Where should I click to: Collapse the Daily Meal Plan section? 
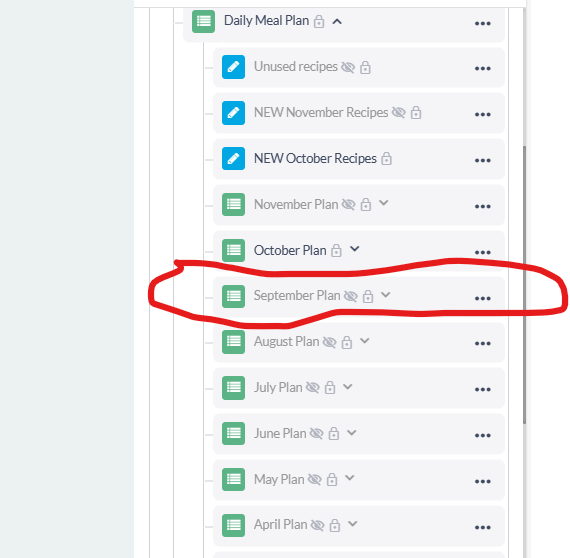pos(337,21)
